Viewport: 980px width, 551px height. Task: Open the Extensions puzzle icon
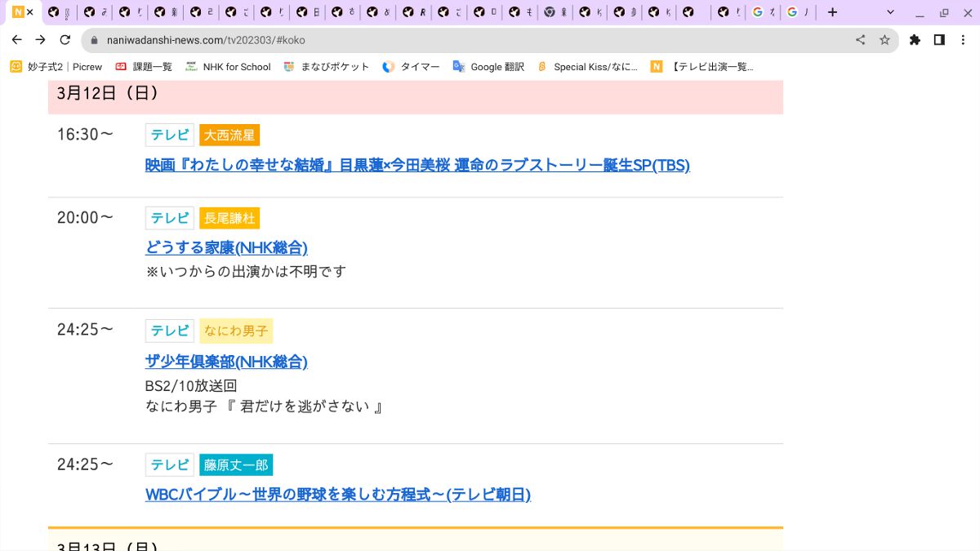[x=915, y=39]
